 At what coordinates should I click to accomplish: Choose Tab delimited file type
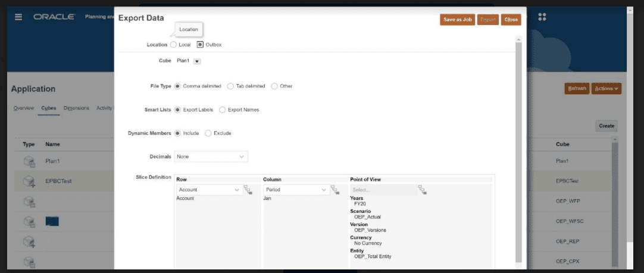(230, 86)
